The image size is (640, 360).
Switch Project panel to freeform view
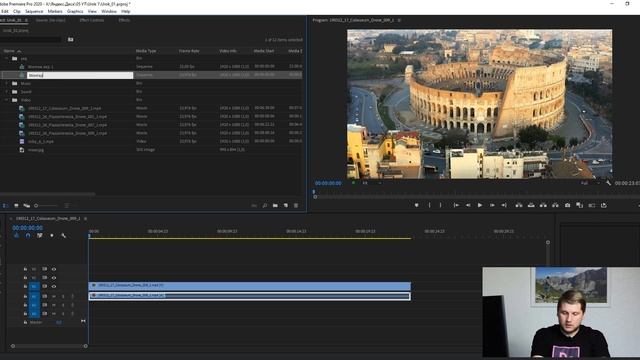coord(27,206)
